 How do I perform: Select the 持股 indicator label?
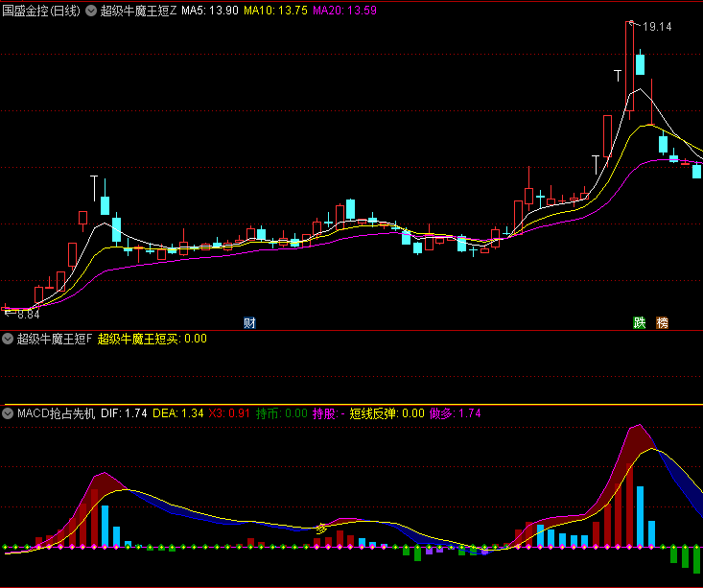coord(324,413)
